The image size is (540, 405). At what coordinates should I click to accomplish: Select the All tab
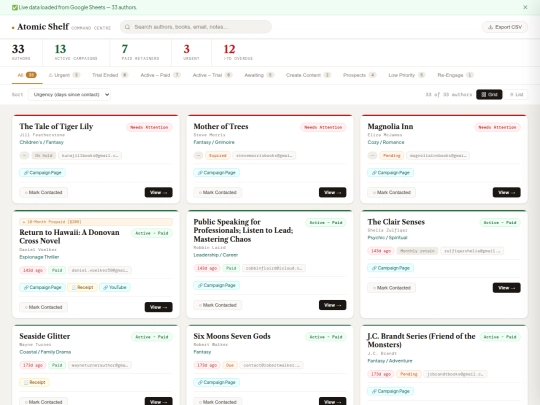coord(27,75)
